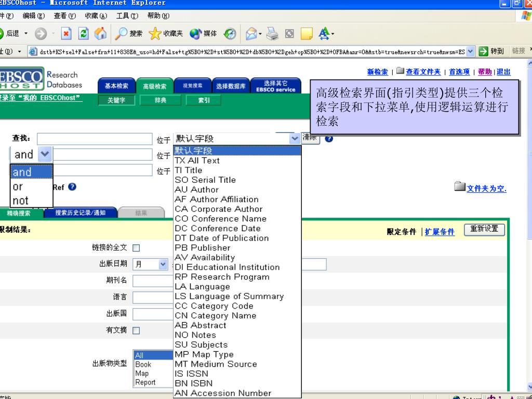Click the IE Back button icon
Image resolution: width=532 pixels, height=399 pixels.
[x=2, y=33]
